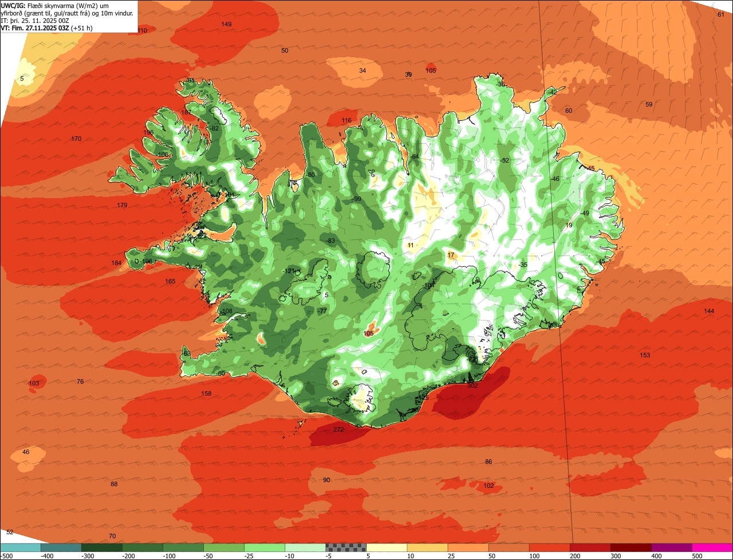Click the map value '17' in the central highlands
Viewport: 733px width, 560px height.
point(451,255)
